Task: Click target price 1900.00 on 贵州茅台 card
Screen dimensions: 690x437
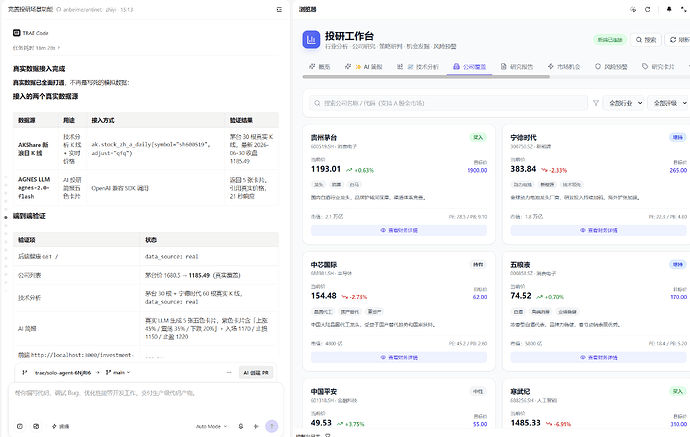Action: tap(477, 170)
